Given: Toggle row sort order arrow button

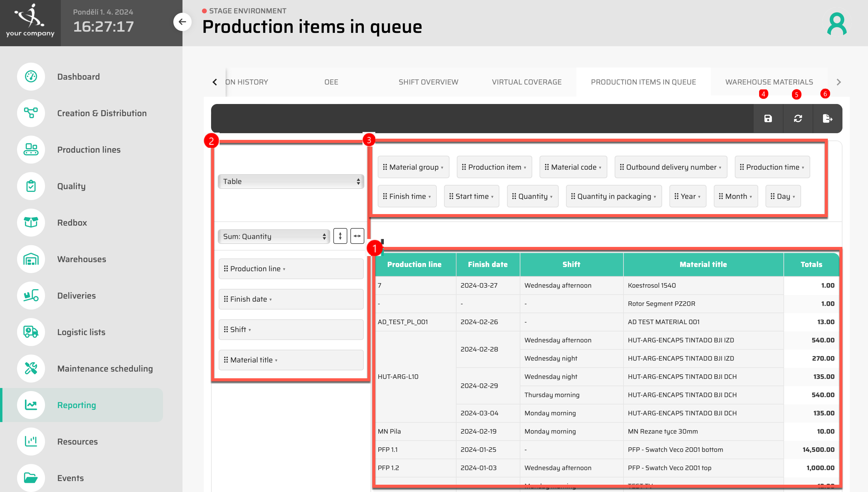Looking at the screenshot, I should coord(340,236).
